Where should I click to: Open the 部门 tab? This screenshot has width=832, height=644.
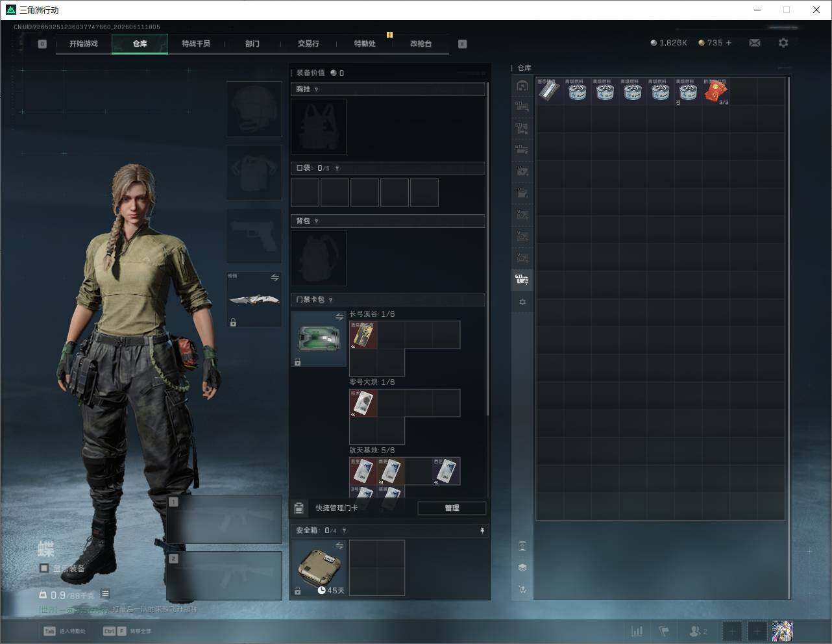pyautogui.click(x=252, y=43)
